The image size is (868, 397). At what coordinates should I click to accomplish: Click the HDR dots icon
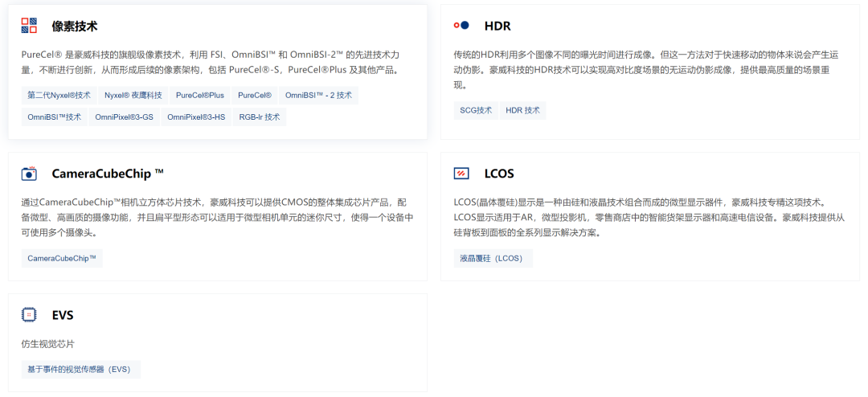(461, 26)
